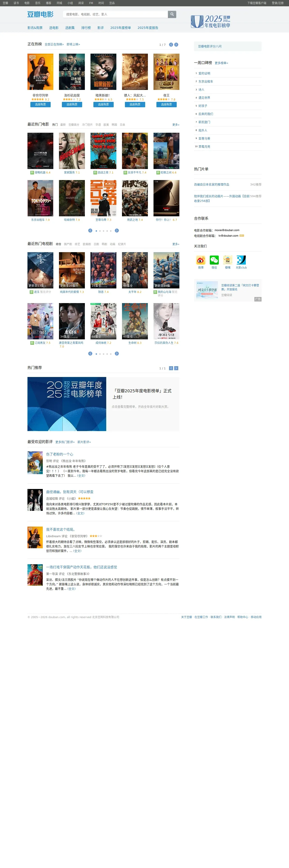This screenshot has height=868, width=289.
Task: Select the 冷门佳片 movie filter
Action: (87, 125)
